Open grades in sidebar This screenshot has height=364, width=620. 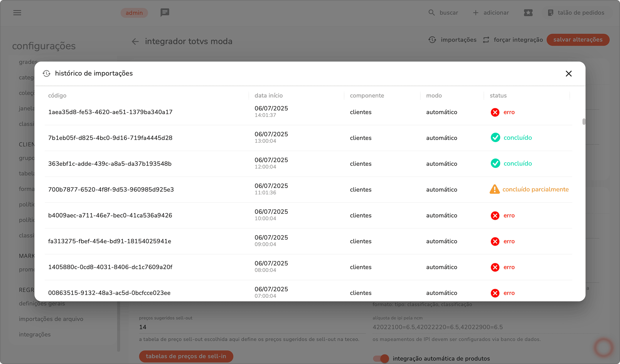(x=28, y=62)
